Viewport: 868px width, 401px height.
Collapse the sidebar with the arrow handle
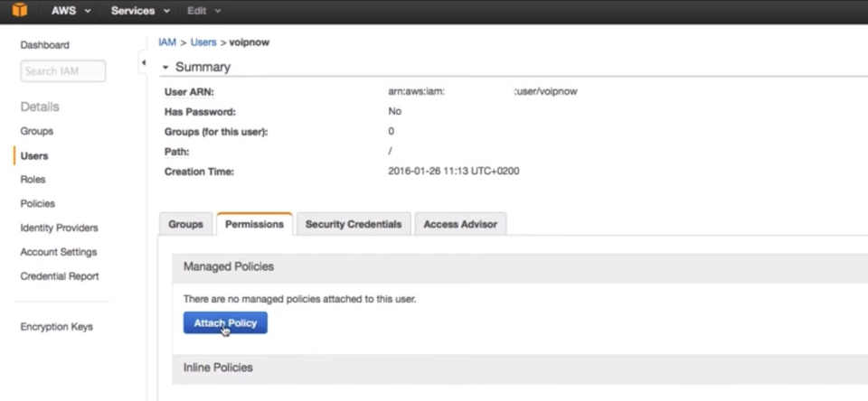pos(142,63)
